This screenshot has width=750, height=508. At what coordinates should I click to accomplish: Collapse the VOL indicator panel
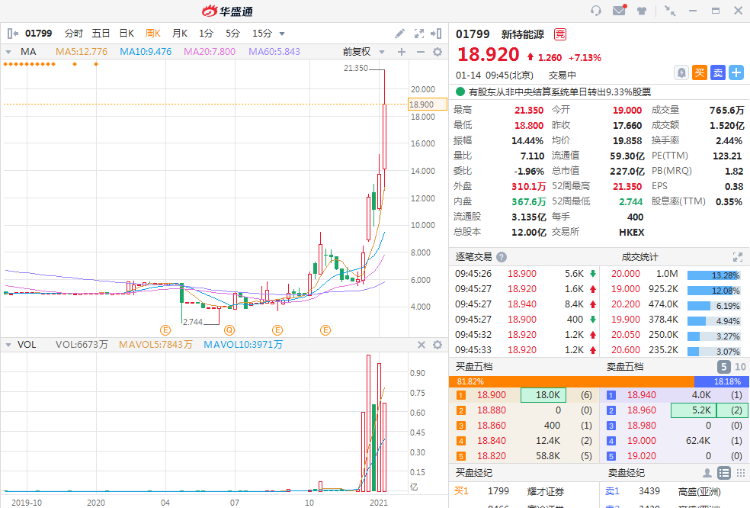coord(8,345)
